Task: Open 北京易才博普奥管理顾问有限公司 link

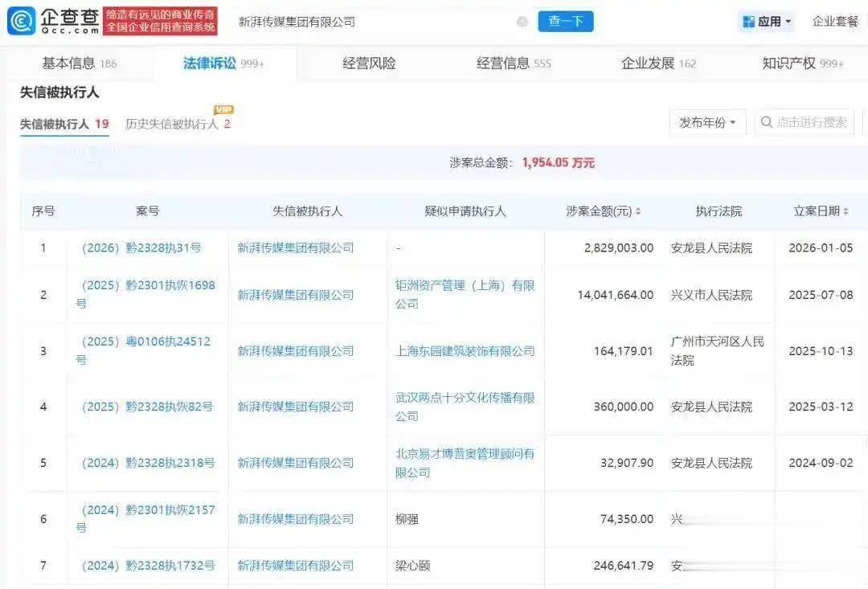Action: point(465,464)
